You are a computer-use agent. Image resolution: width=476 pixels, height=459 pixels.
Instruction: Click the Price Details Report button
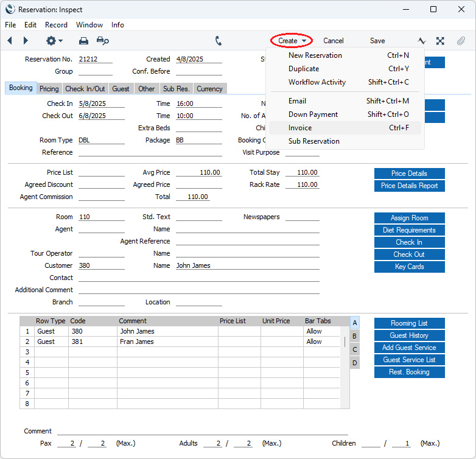(409, 186)
